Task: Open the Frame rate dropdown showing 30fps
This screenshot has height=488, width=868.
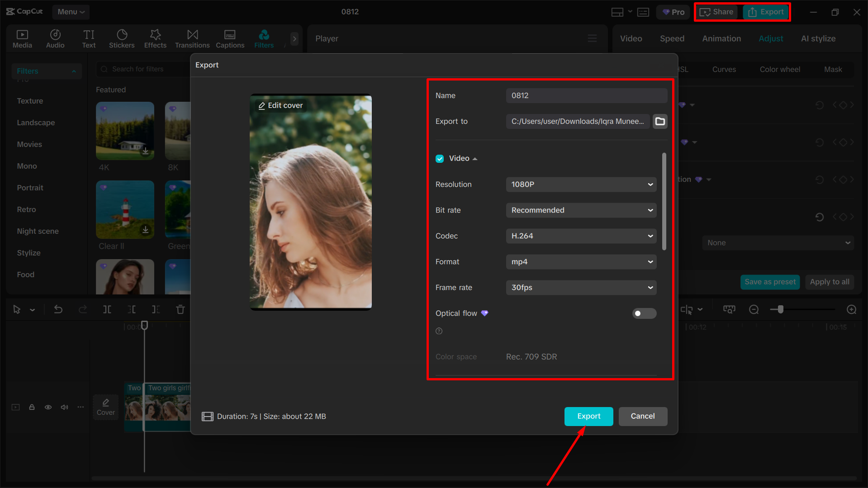Action: pyautogui.click(x=581, y=287)
